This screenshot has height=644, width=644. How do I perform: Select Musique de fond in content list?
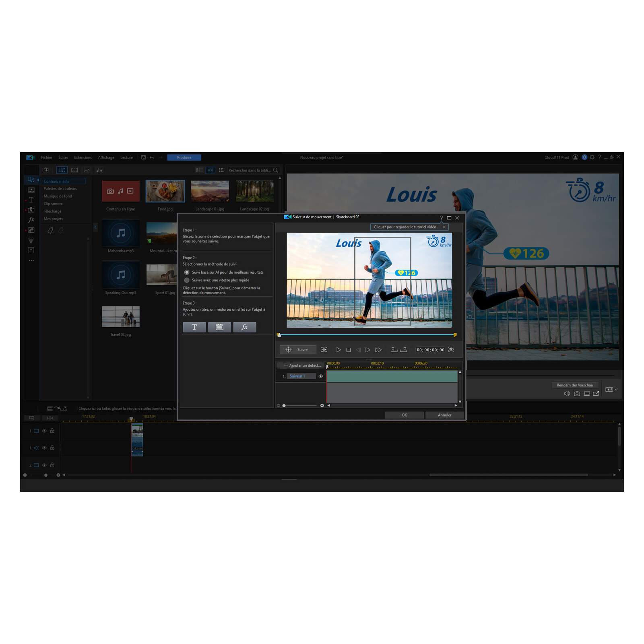[57, 196]
